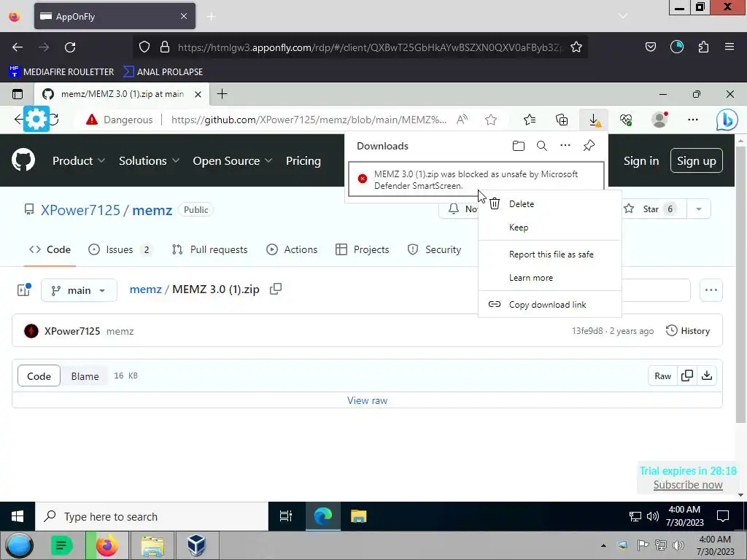Select Keep in download context menu

click(550, 227)
